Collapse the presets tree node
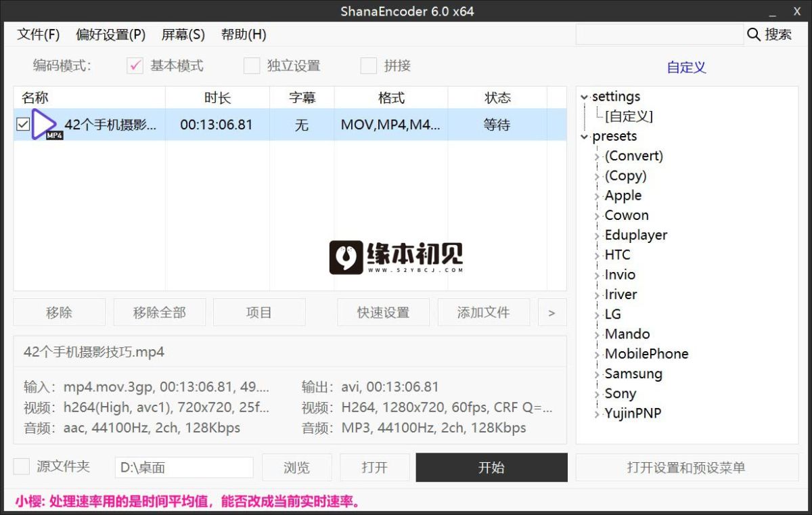 [x=585, y=137]
